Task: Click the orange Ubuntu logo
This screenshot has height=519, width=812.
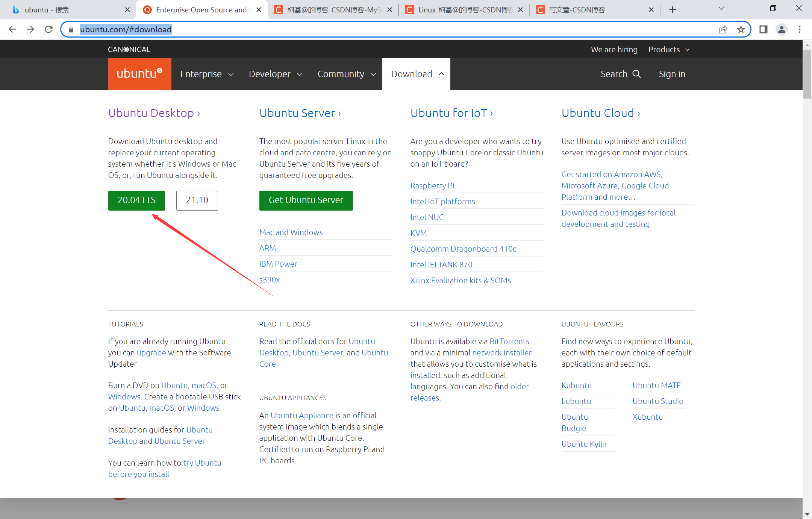Action: pos(139,74)
